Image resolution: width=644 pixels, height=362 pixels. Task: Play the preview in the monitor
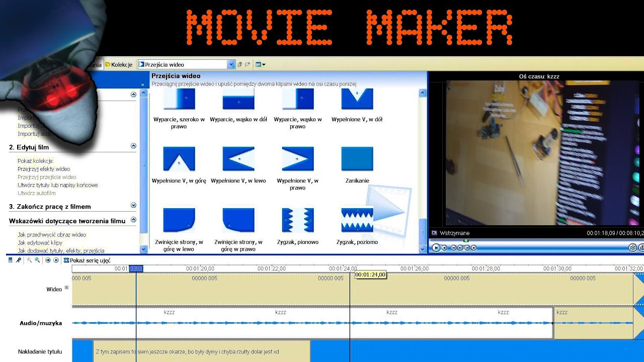point(436,247)
